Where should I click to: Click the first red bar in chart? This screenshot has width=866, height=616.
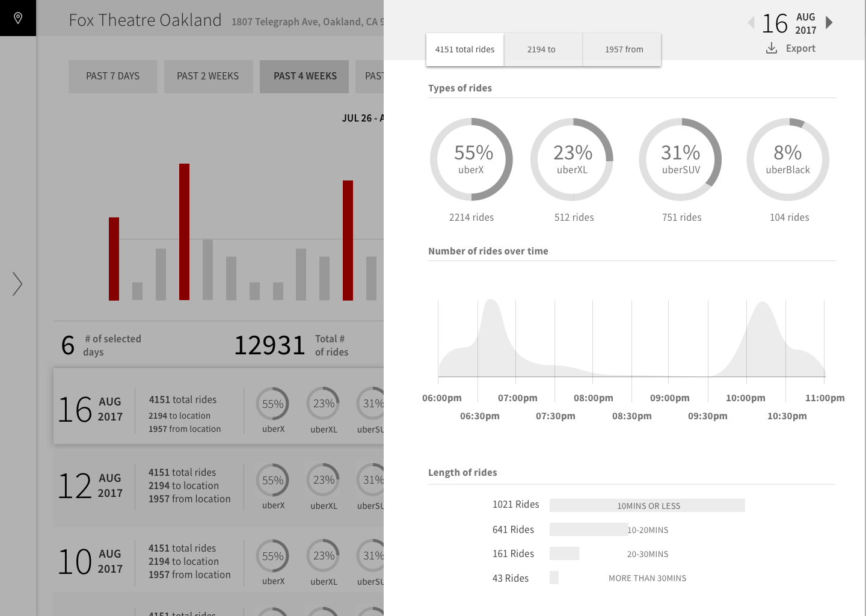pos(114,259)
